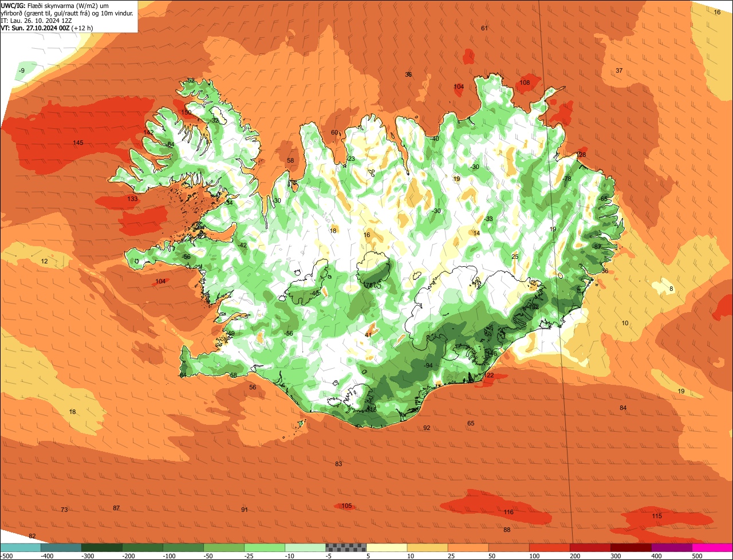733x560 pixels.
Task: Pick the palest green swatch between -10 and -5
Action: 305,547
